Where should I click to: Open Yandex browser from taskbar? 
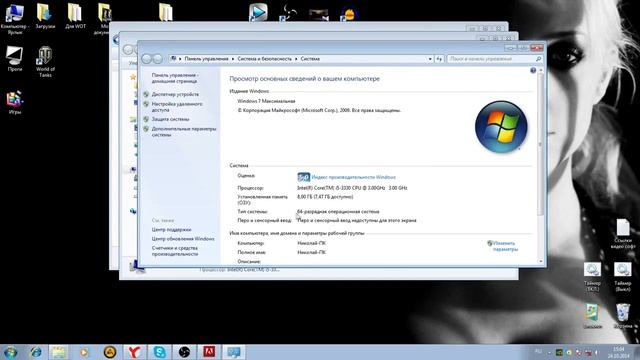point(134,352)
